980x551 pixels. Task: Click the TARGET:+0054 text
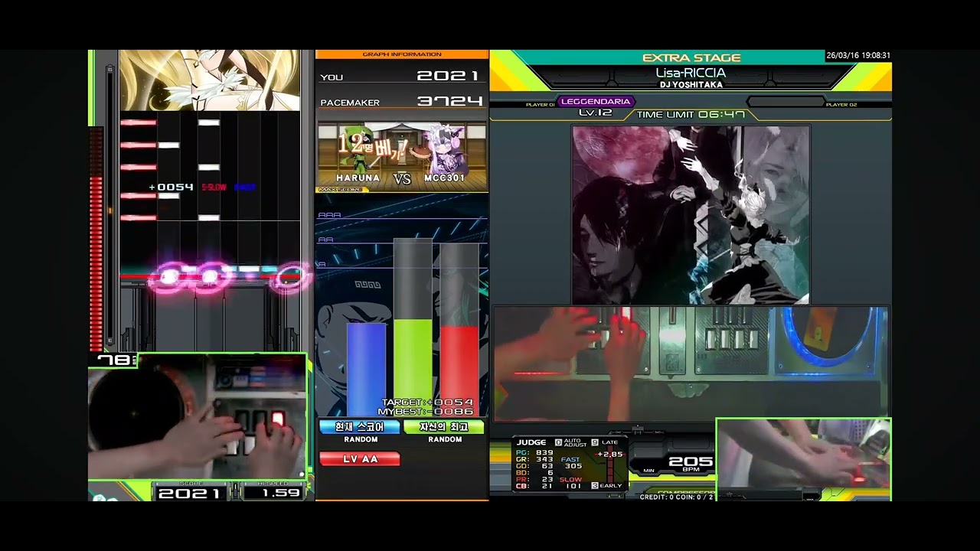[427, 403]
